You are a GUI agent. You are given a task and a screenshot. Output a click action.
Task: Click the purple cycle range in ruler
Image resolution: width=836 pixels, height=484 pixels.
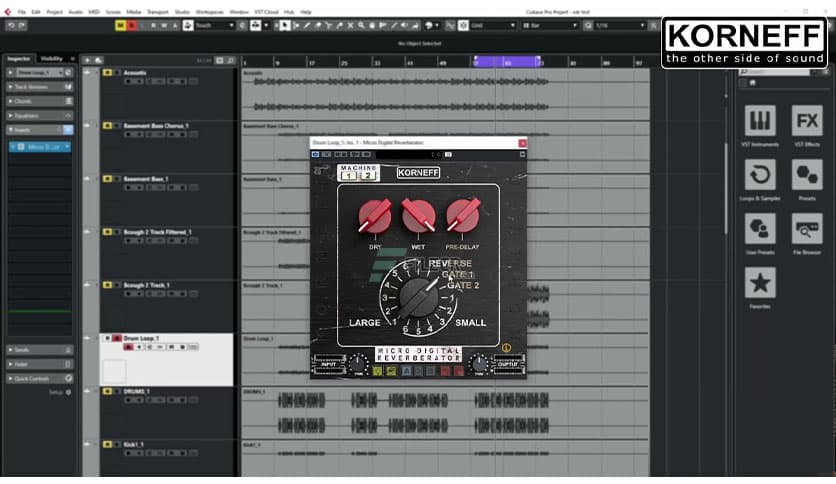click(507, 62)
